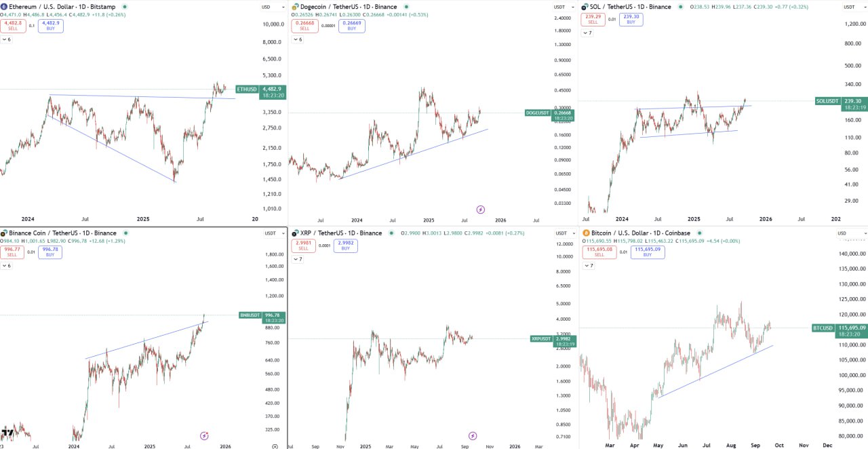Click the Ethereum coin logo icon
This screenshot has width=868, height=449.
pos(4,7)
